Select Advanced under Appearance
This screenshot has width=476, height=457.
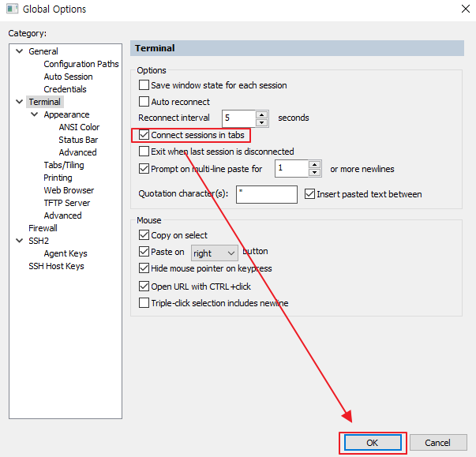[77, 152]
